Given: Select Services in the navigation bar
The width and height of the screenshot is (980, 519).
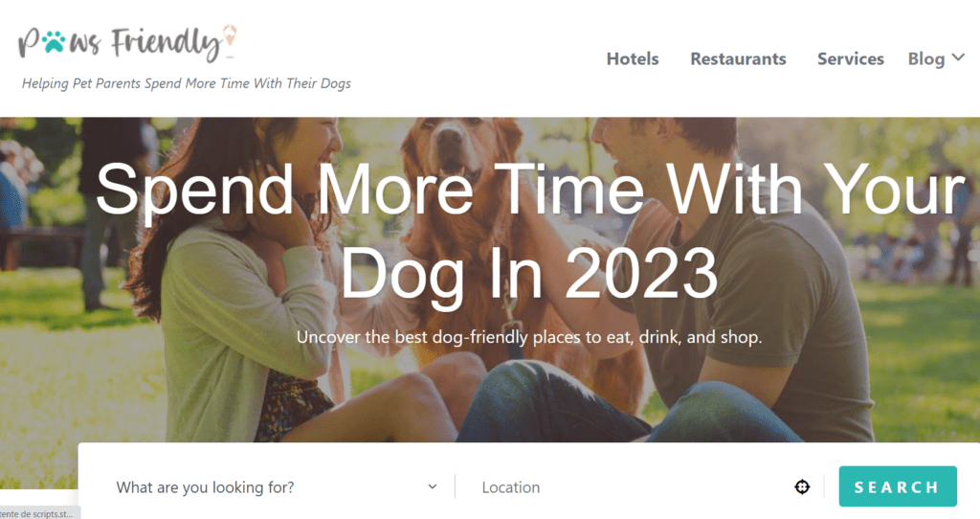Looking at the screenshot, I should pyautogui.click(x=851, y=58).
